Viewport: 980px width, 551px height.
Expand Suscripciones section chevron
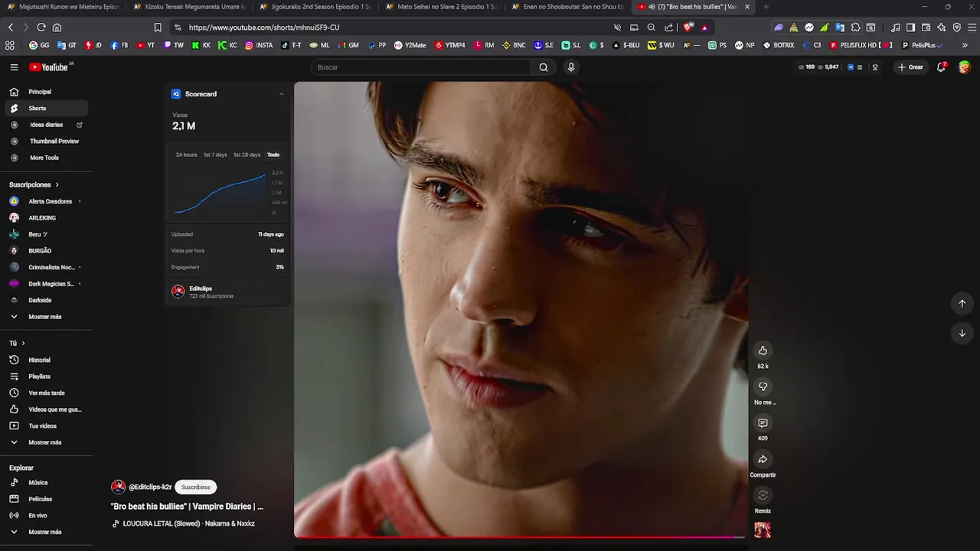click(57, 184)
